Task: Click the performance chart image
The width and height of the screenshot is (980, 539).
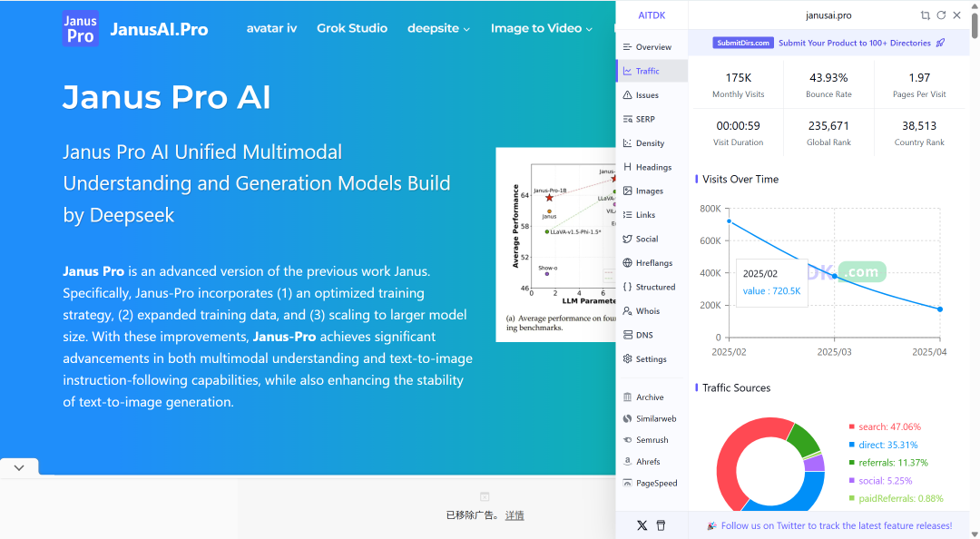Action: click(x=555, y=244)
